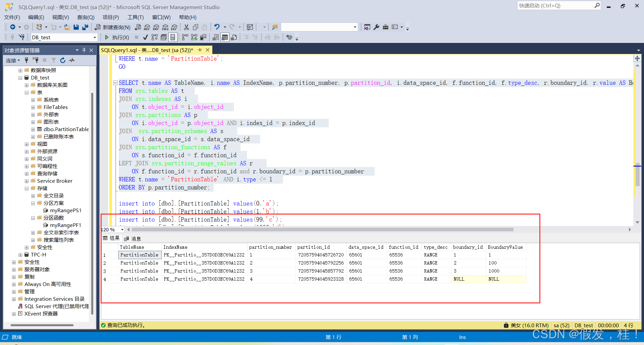Open the 文件(F) menu

(12, 17)
